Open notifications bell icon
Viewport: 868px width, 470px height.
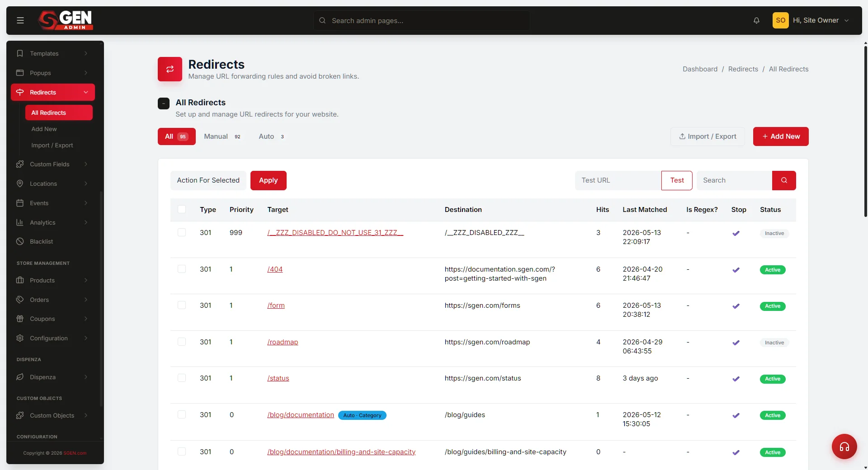756,20
